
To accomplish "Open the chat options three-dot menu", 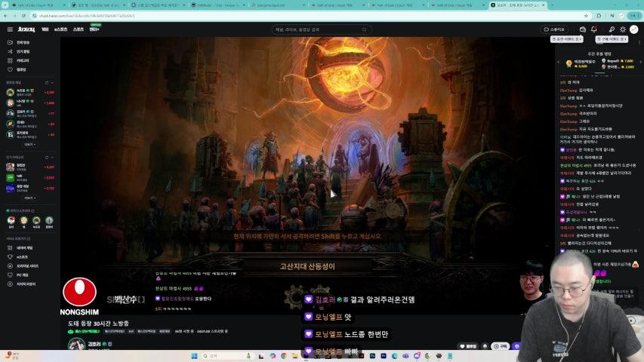I will click(x=639, y=42).
